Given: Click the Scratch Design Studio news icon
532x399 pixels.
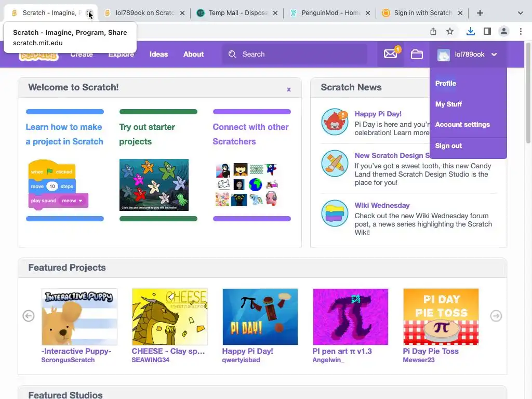Looking at the screenshot, I should point(335,164).
